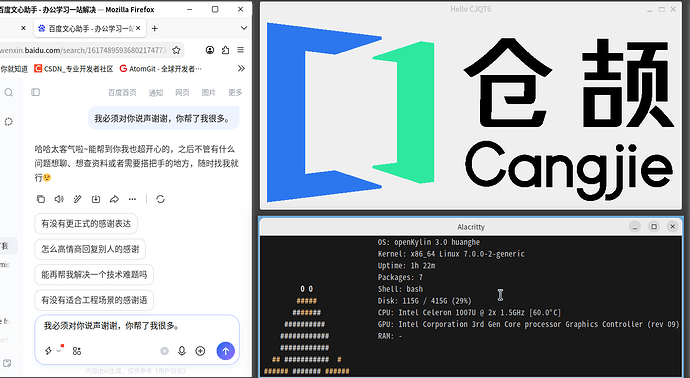Click 'Uptime: 1h 22m' in the terminal
The width and height of the screenshot is (690, 378).
[x=406, y=266]
